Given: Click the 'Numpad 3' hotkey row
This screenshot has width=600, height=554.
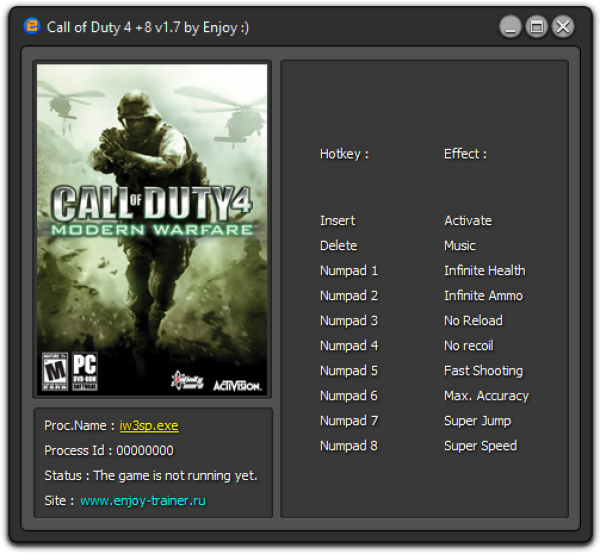Looking at the screenshot, I should click(349, 320).
